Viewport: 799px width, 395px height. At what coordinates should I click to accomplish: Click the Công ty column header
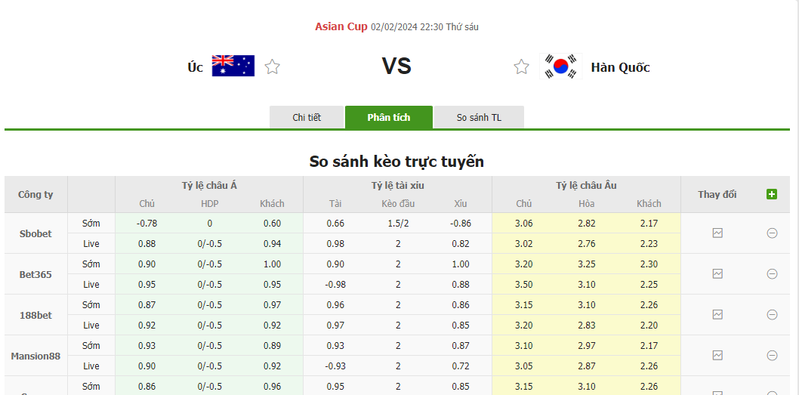point(36,194)
